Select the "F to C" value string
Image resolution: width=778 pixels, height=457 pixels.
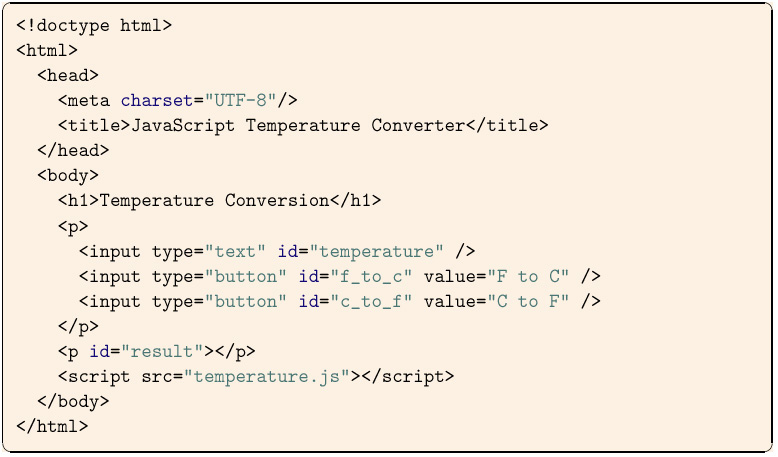528,276
